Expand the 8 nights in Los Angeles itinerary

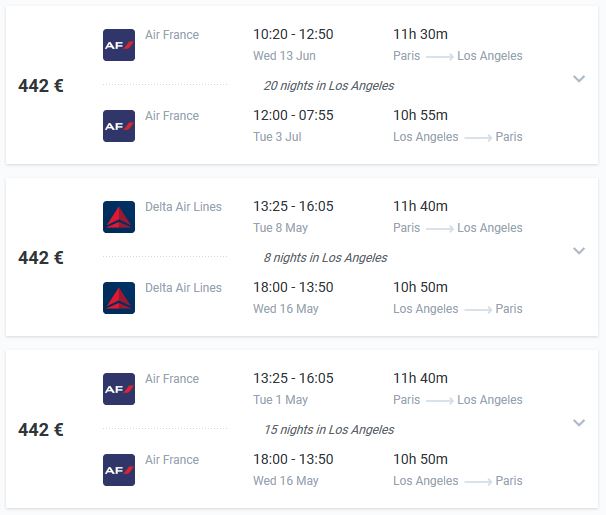[x=579, y=251]
